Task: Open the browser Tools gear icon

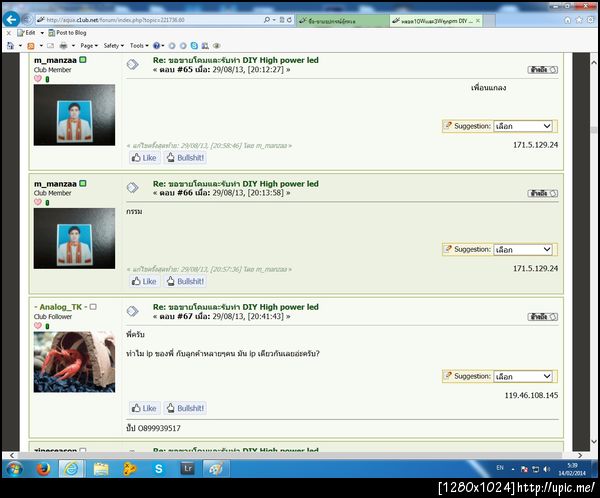Action: coord(591,20)
